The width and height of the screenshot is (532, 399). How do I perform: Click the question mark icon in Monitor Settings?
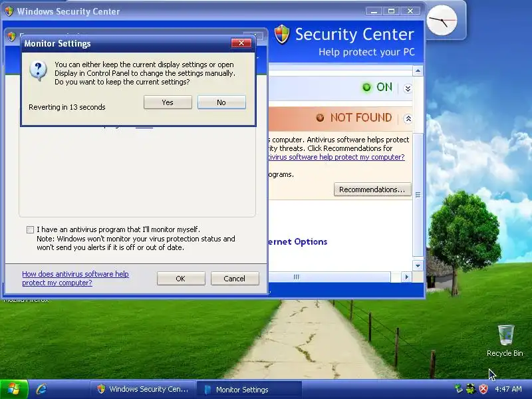click(x=38, y=70)
